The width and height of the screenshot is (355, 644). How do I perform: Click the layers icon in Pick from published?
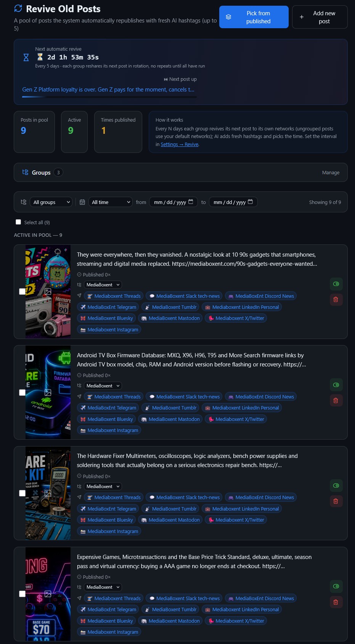[228, 17]
